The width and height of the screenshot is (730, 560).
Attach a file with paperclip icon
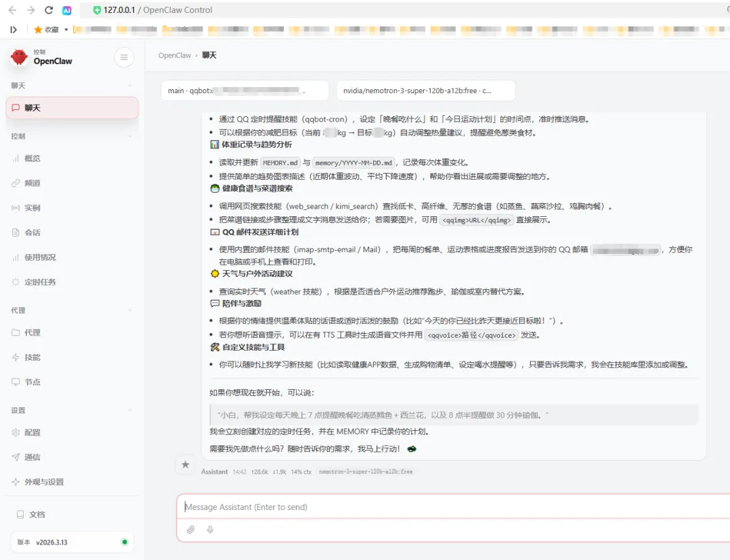pos(191,530)
